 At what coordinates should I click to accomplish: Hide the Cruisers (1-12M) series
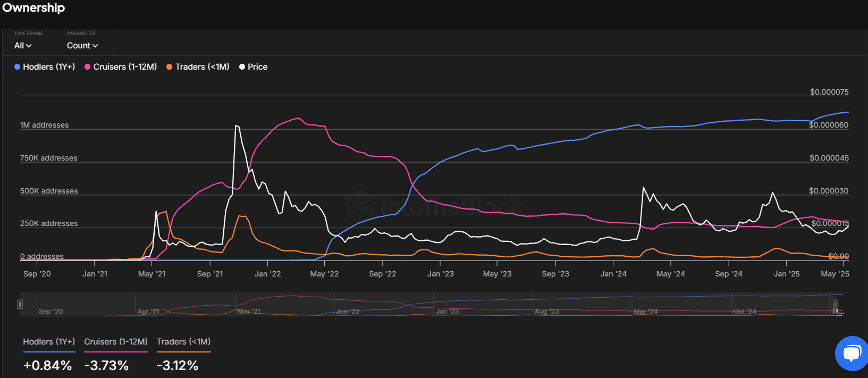[125, 67]
